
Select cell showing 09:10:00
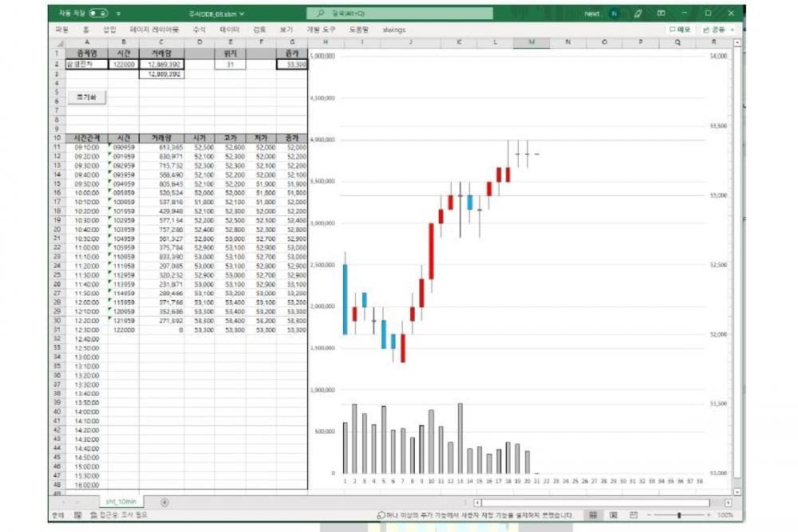coord(87,148)
